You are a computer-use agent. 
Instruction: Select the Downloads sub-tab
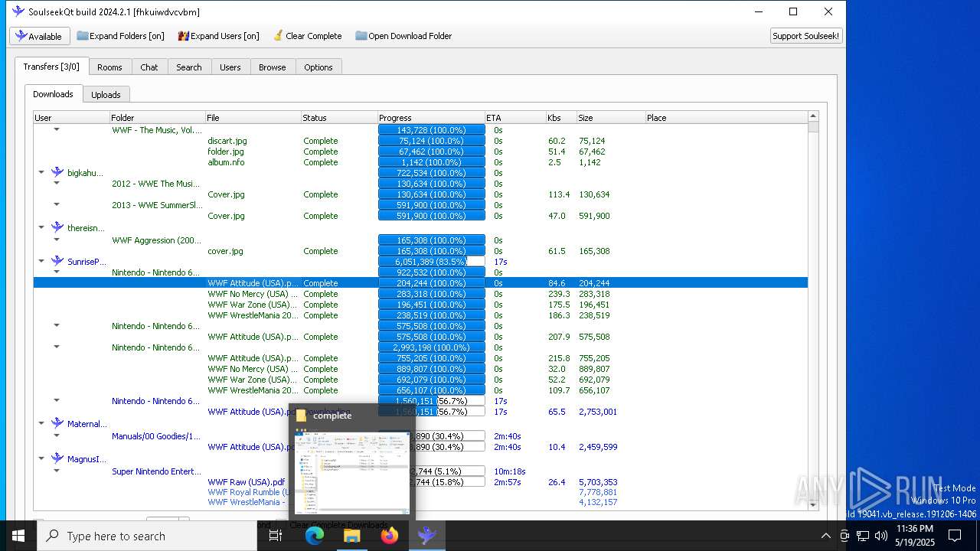[x=53, y=94]
